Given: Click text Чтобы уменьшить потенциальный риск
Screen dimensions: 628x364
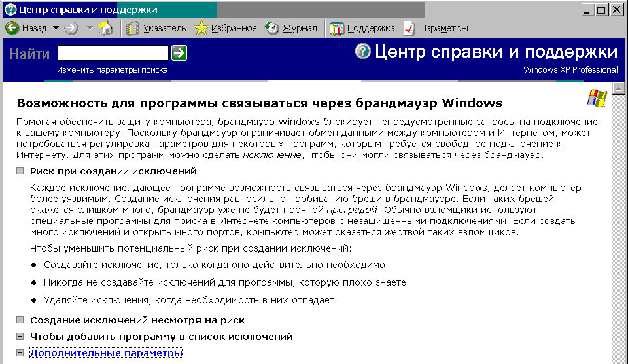Looking at the screenshot, I should pyautogui.click(x=190, y=248).
